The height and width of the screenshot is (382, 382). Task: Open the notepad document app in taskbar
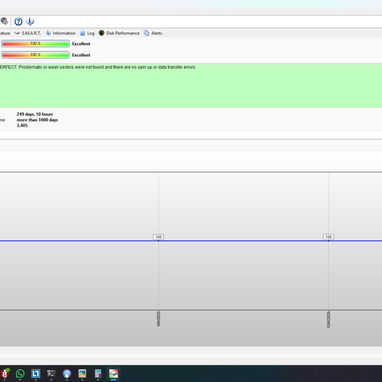click(x=98, y=374)
